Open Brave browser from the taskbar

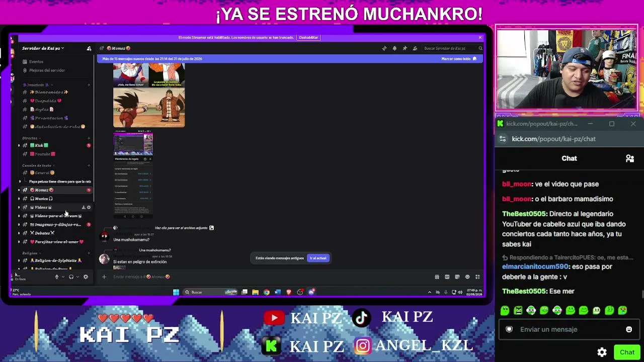pos(289,292)
